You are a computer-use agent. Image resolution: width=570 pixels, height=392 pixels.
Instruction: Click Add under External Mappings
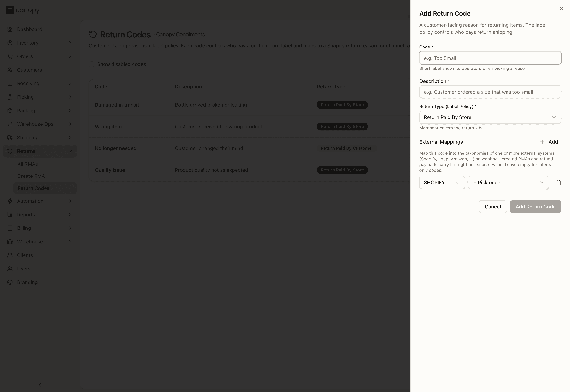pyautogui.click(x=549, y=142)
